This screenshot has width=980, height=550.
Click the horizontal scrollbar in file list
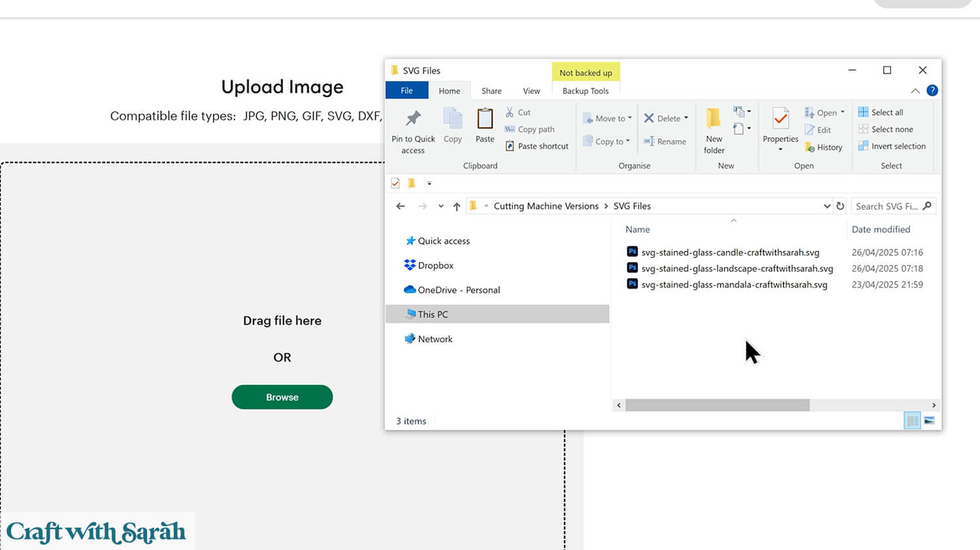[717, 405]
